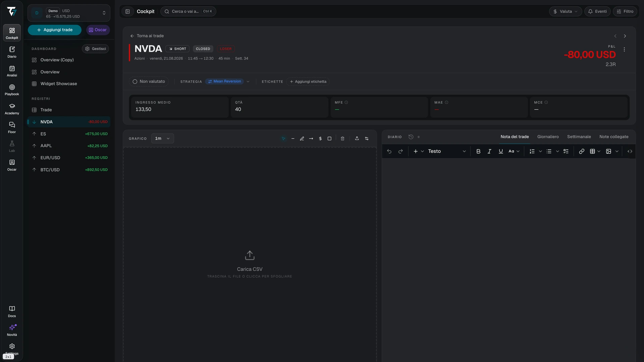Open Analisi in the left sidebar

(x=12, y=71)
